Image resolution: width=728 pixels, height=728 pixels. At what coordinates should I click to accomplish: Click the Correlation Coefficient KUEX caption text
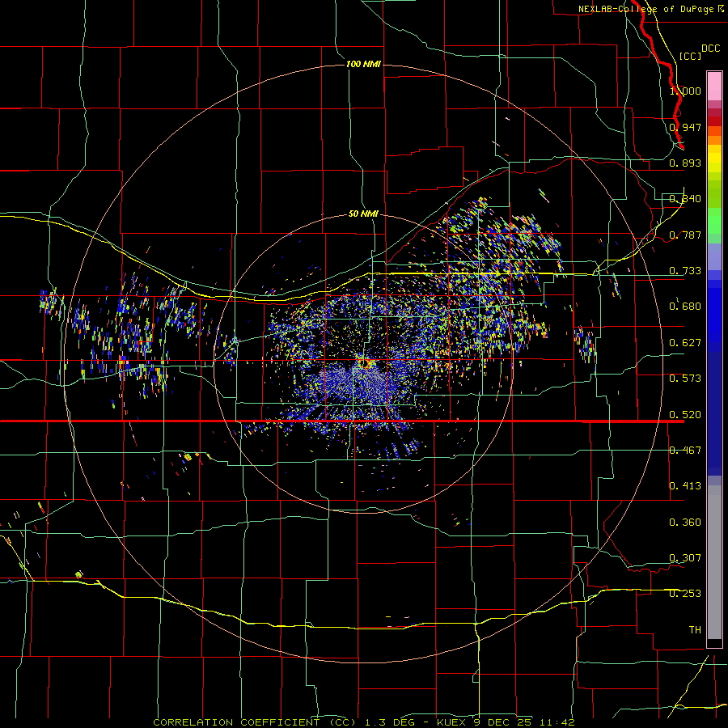pos(364,722)
